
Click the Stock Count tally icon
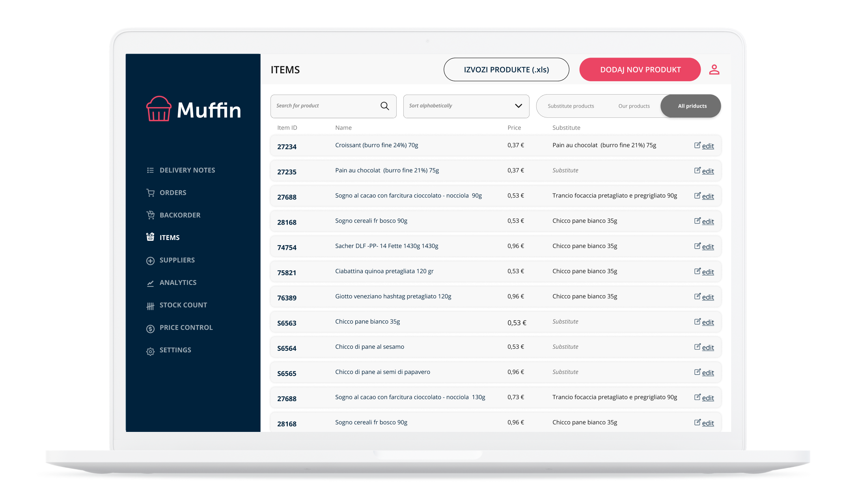point(150,306)
